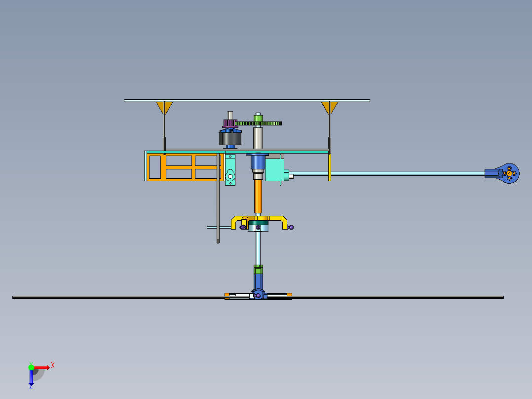This screenshot has width=532, height=399.
Task: Click the cyan tail gearbox block
Action: pos(274,170)
